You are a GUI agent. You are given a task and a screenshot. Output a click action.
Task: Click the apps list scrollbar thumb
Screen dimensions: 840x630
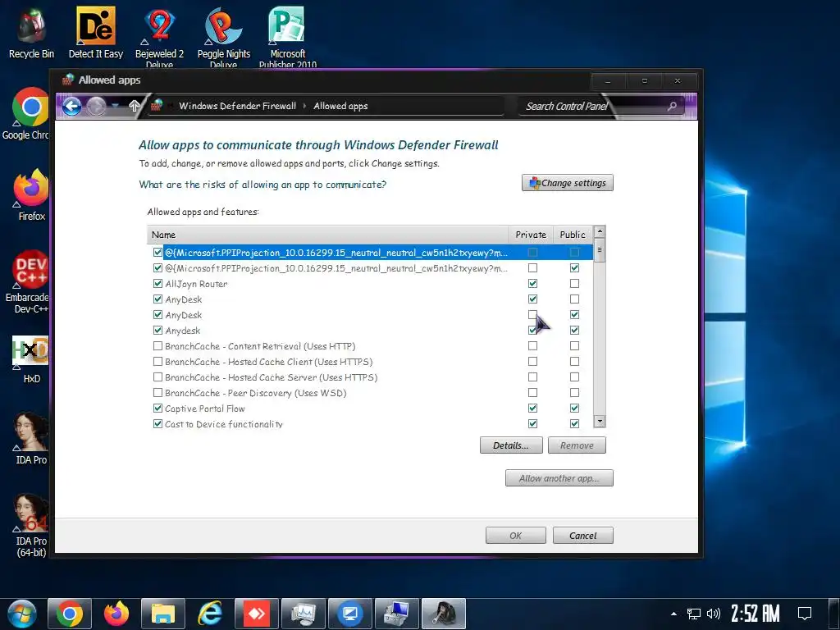(600, 250)
